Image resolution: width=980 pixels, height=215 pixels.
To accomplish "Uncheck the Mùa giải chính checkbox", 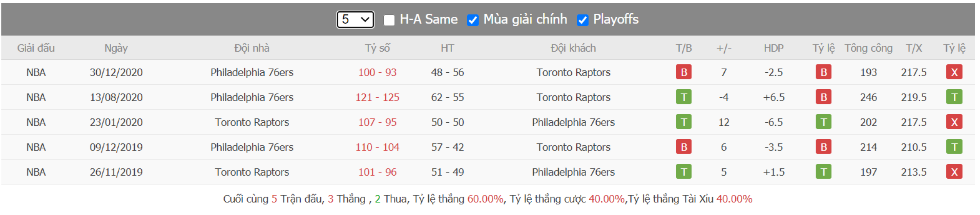I will 473,20.
